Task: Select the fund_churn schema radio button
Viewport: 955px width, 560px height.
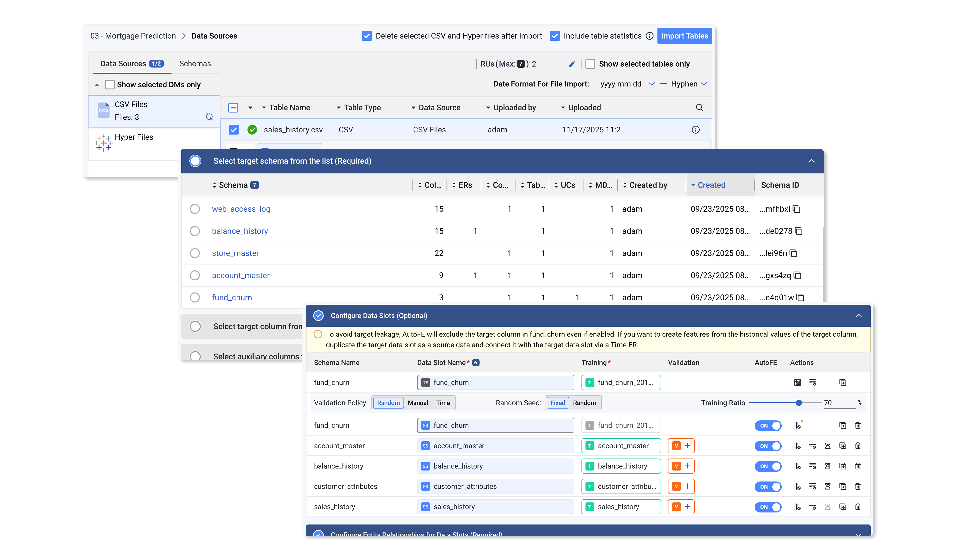Action: pyautogui.click(x=195, y=298)
